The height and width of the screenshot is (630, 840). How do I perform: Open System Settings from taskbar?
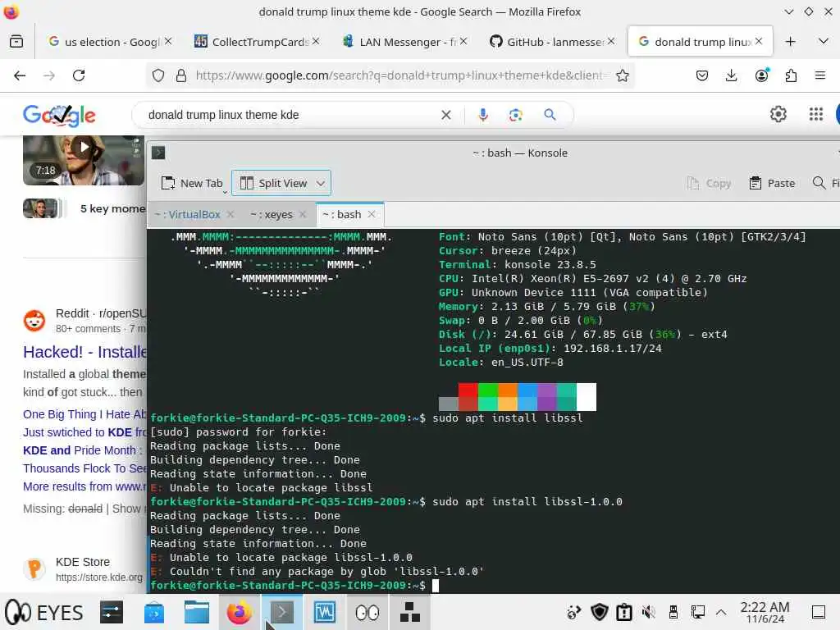pyautogui.click(x=112, y=612)
